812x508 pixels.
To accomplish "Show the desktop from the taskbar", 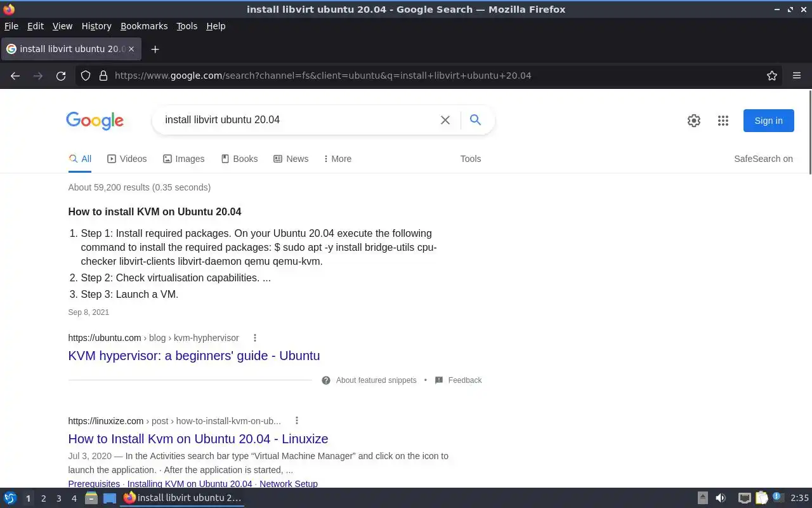I will tap(110, 498).
